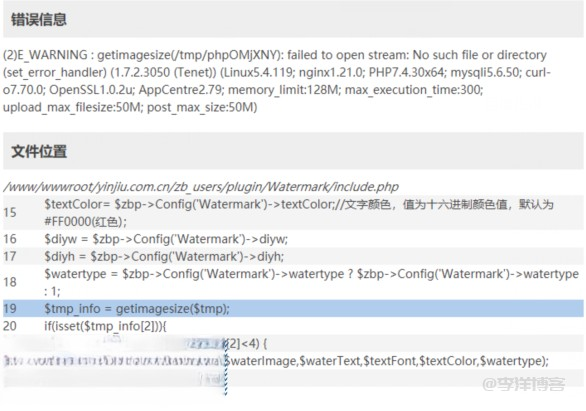Click the upload_max_filesize:50M text
Screen dimensions: 586x411
coord(73,107)
